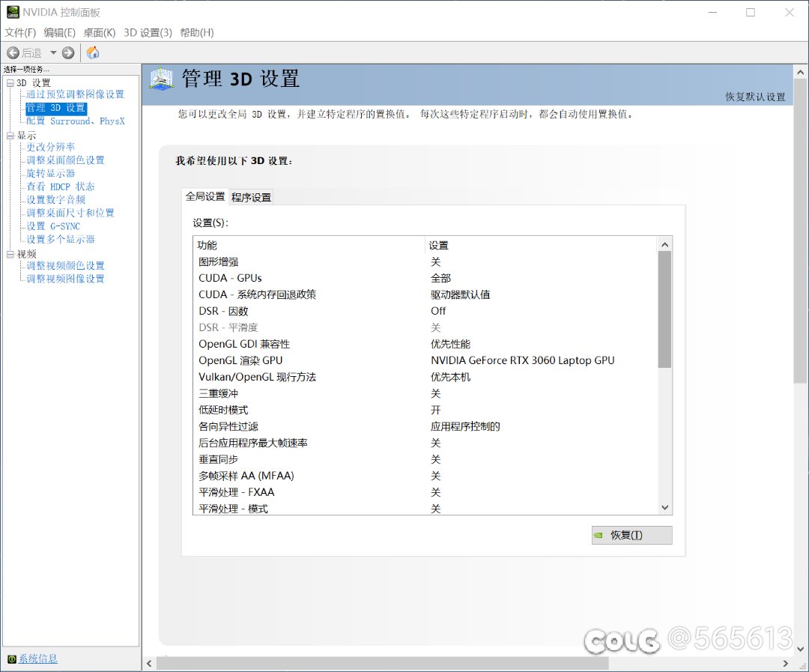
Task: Click the Back arrow icon in toolbar
Action: [13, 52]
